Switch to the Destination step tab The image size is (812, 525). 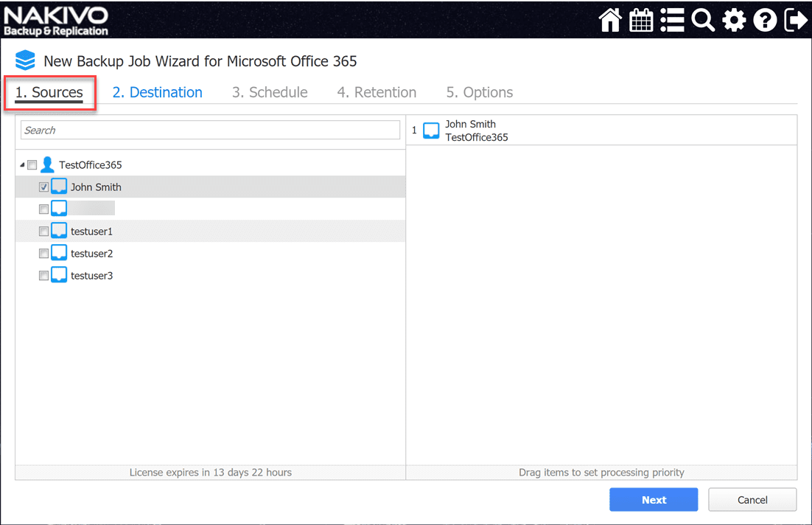tap(157, 92)
